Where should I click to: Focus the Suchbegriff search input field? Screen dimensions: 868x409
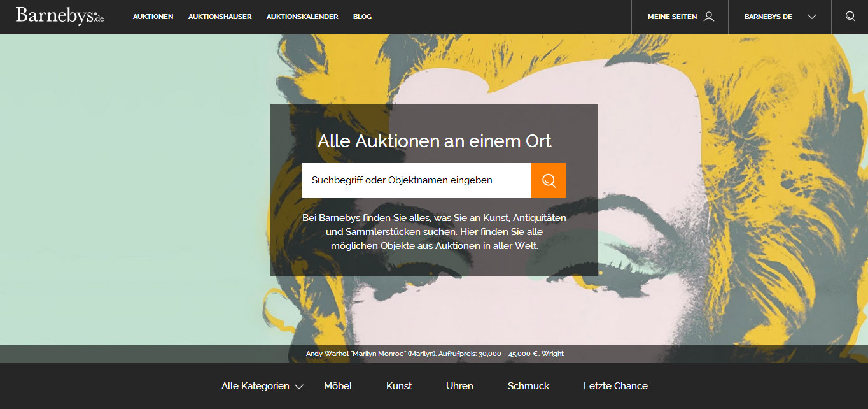coord(417,180)
